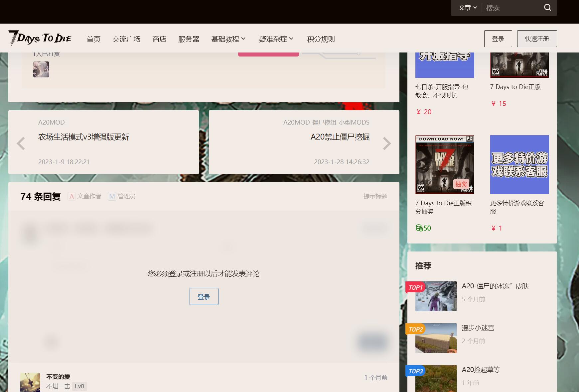Open 不变的爱 user avatar
The image size is (579, 392).
click(x=30, y=382)
